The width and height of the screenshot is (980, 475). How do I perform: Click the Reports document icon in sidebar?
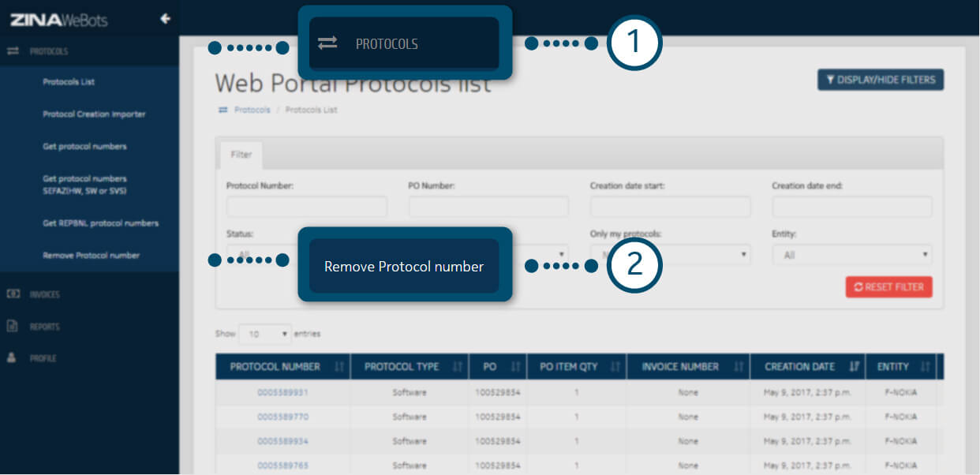(13, 326)
